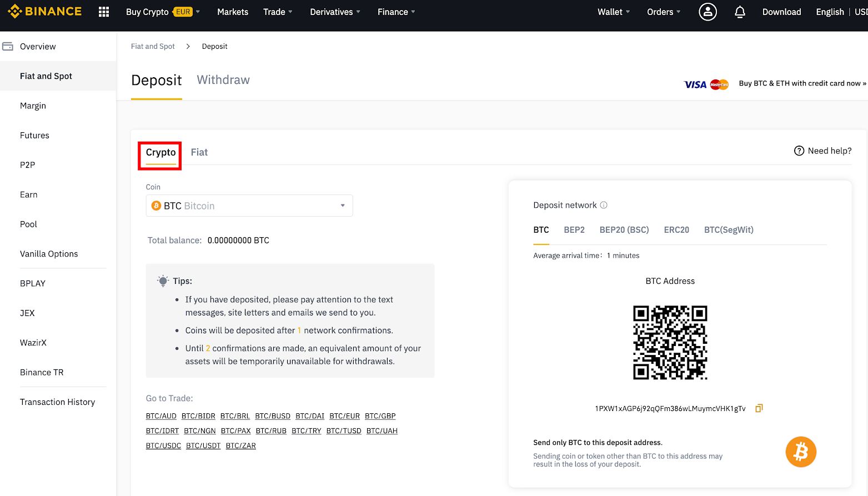Click the orange Bitcoin coin icon
868x496 pixels.
coord(801,452)
